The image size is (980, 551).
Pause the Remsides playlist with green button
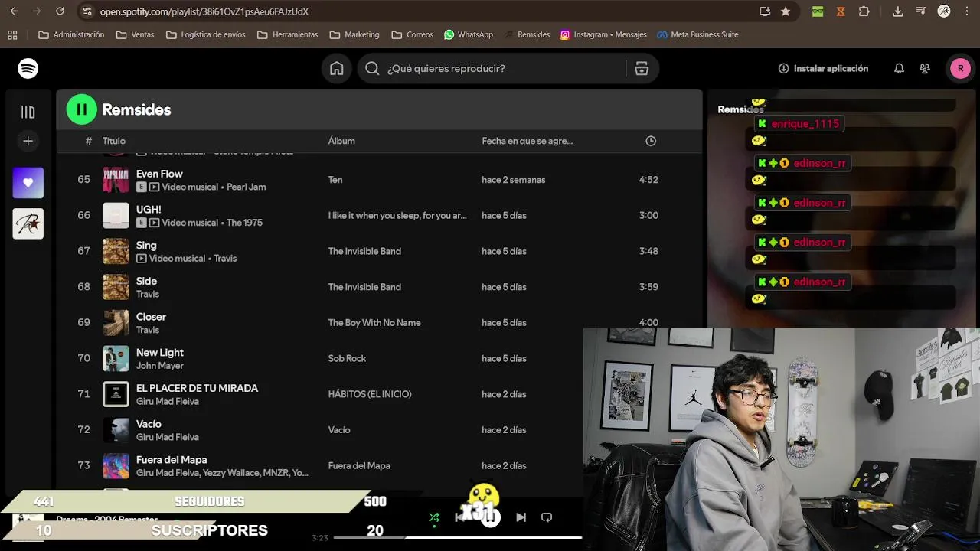(x=82, y=109)
